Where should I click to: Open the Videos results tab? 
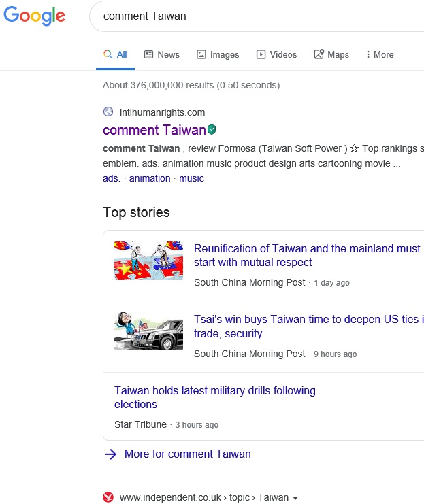[276, 54]
